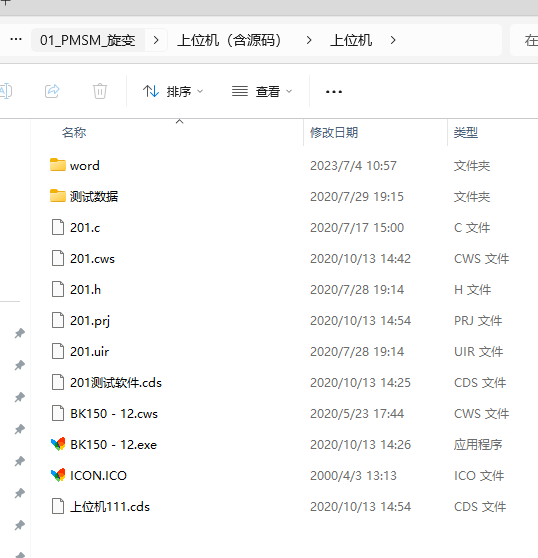
Task: Click the PRJ 文件 type cell
Action: point(478,321)
